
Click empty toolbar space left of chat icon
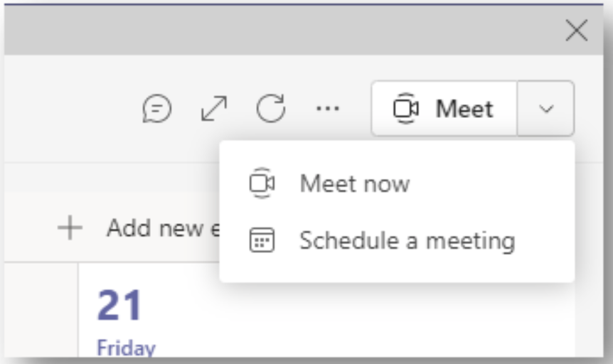(73, 108)
